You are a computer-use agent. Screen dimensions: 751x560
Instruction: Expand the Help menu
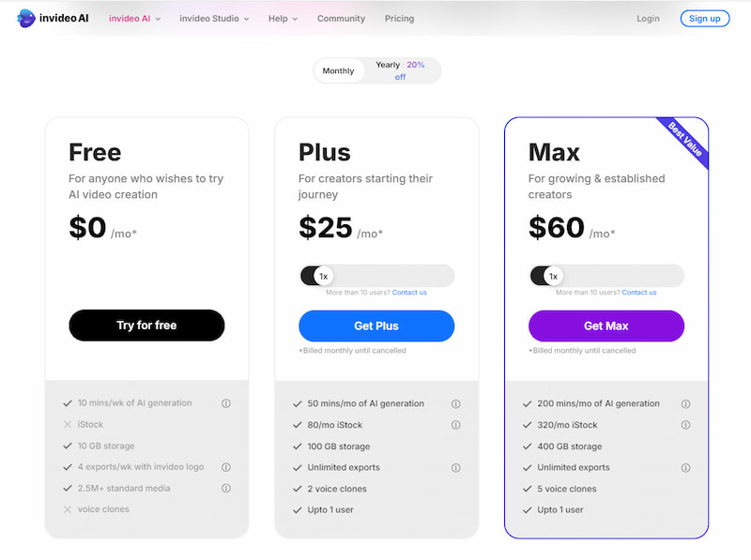283,19
